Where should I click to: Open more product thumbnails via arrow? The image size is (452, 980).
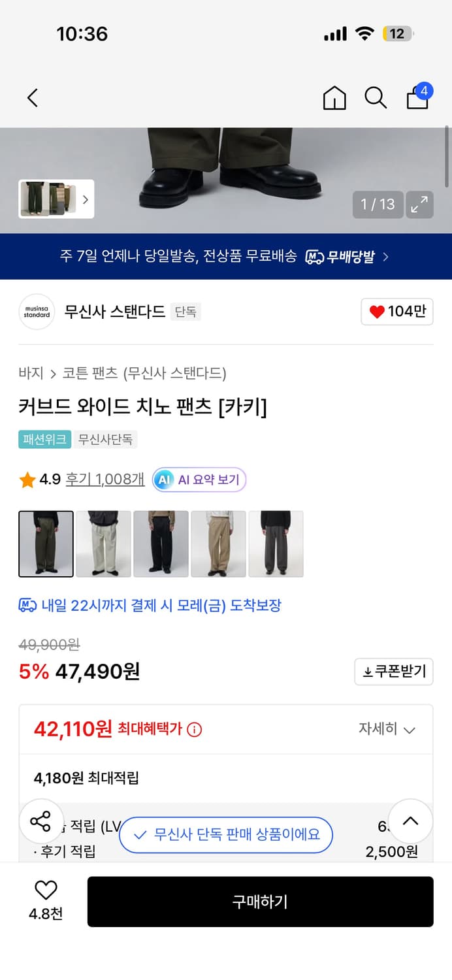pos(86,199)
